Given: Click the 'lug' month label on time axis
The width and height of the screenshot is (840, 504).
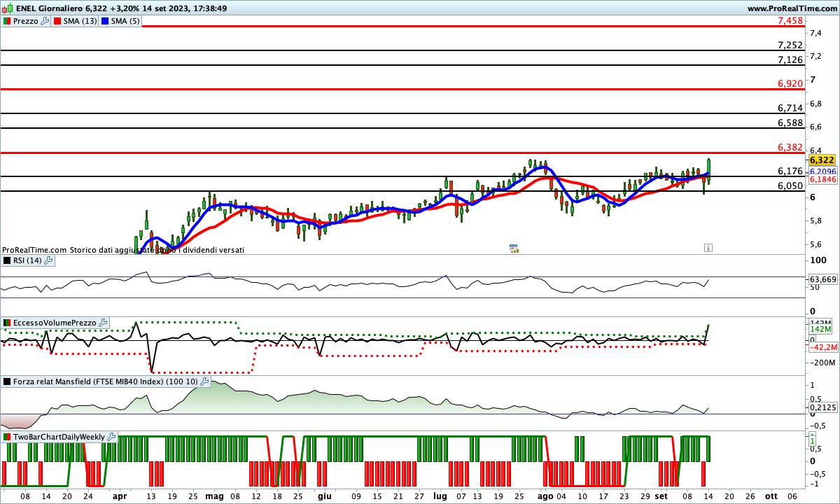Looking at the screenshot, I should pos(440,496).
